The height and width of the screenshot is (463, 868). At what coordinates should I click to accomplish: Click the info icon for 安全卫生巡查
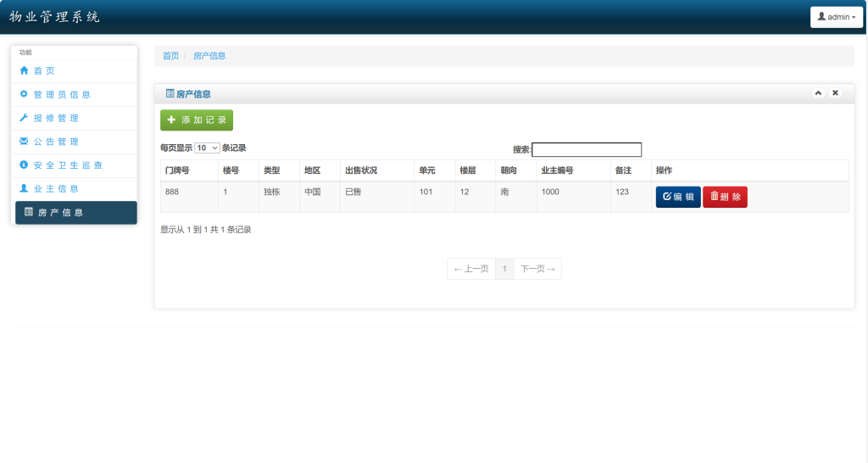24,165
